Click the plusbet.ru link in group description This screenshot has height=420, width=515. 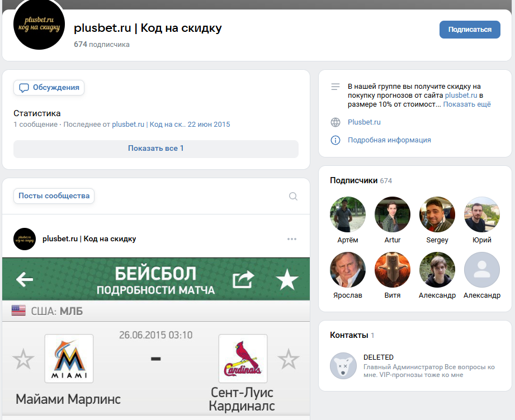pos(461,96)
